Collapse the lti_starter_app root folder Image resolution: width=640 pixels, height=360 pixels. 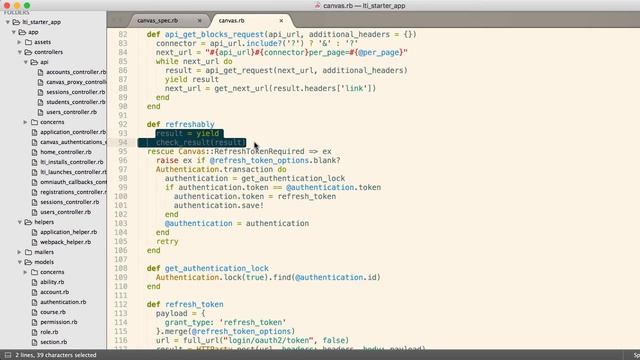coord(8,22)
